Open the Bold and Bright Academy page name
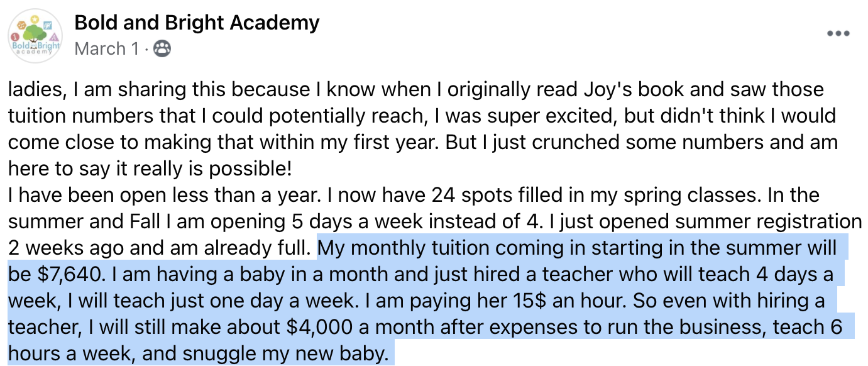The image size is (868, 366). point(197,23)
